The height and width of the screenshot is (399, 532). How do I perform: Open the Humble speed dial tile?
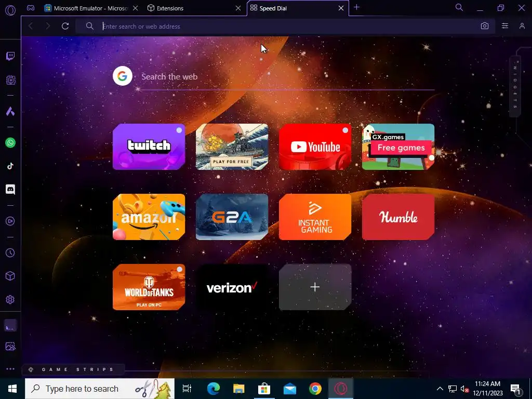pyautogui.click(x=398, y=217)
